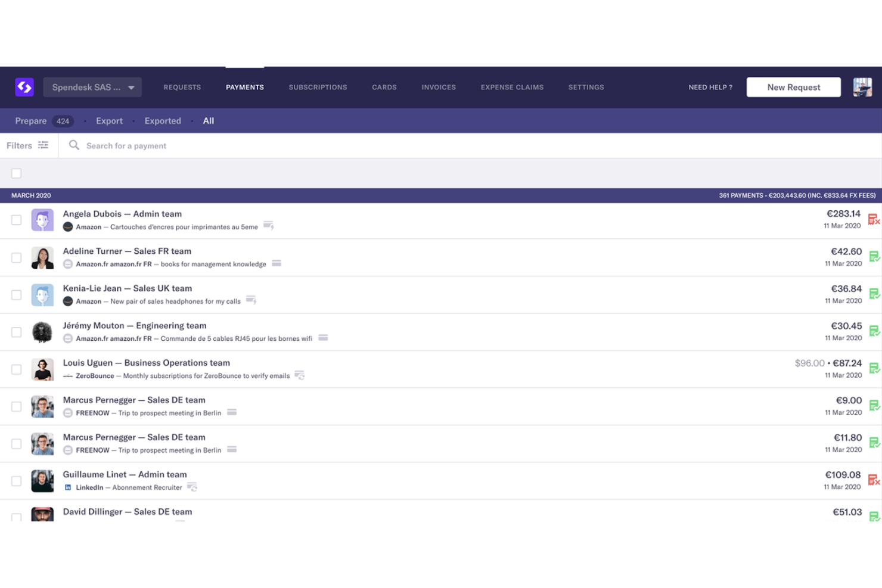Select the virtual card icon on Kenia-Lie Jean's row

251,300
